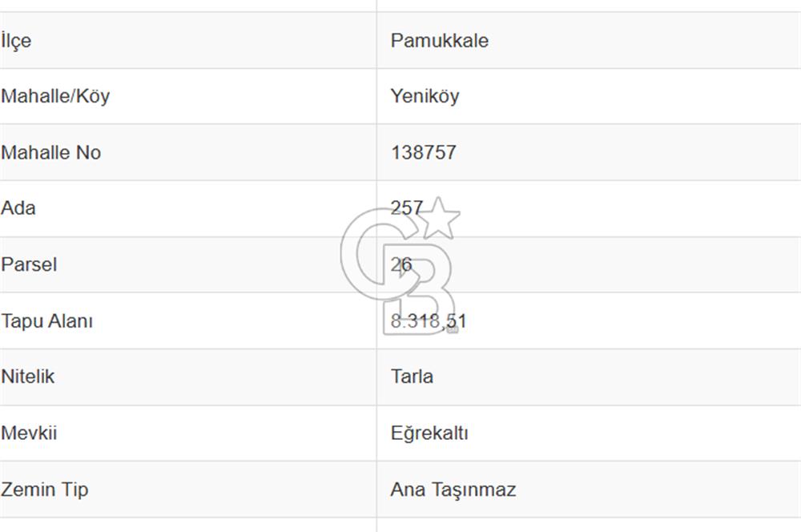Click the Mahalle/Köy label

55,96
